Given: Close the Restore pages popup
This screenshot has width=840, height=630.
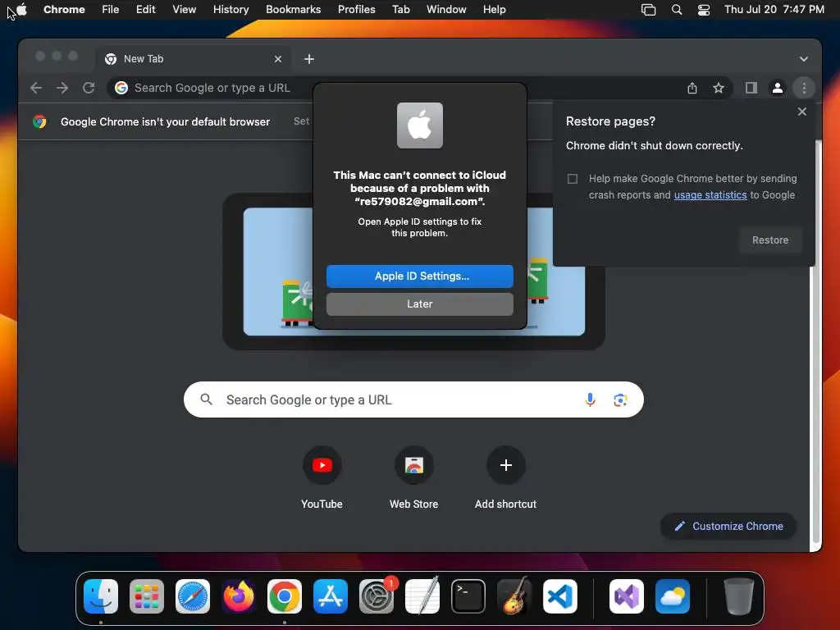Looking at the screenshot, I should click(802, 112).
